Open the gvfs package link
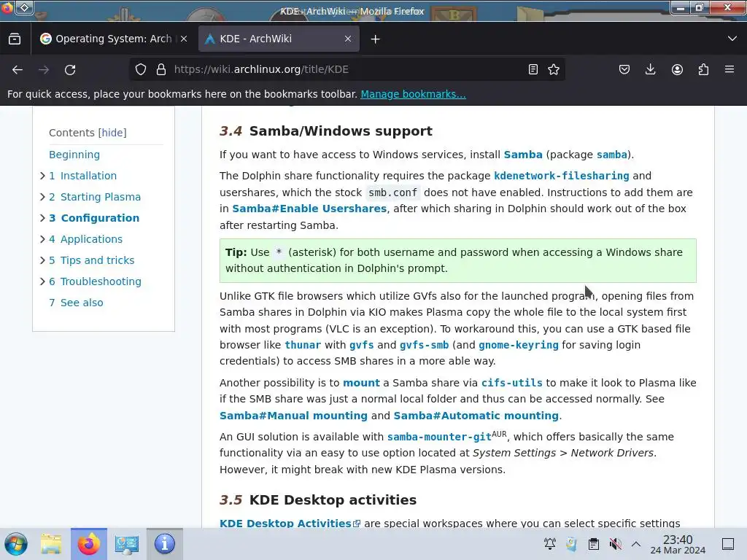The height and width of the screenshot is (560, 747). pos(362,345)
